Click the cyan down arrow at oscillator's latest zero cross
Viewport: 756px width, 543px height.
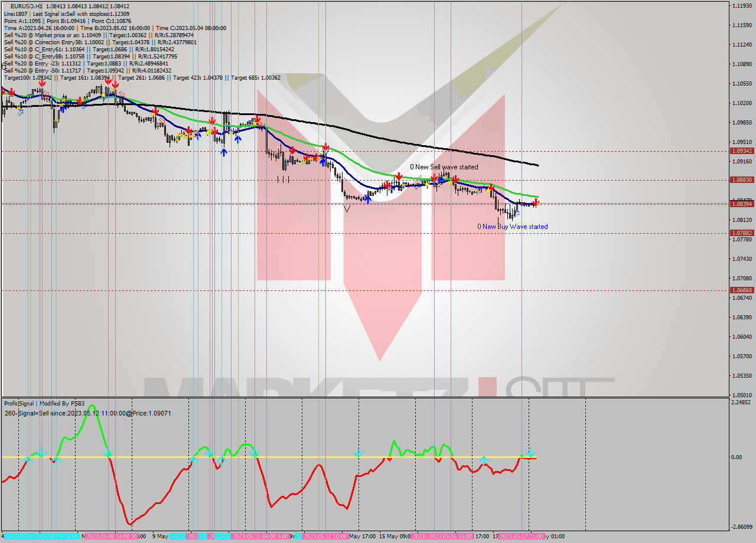coord(530,452)
